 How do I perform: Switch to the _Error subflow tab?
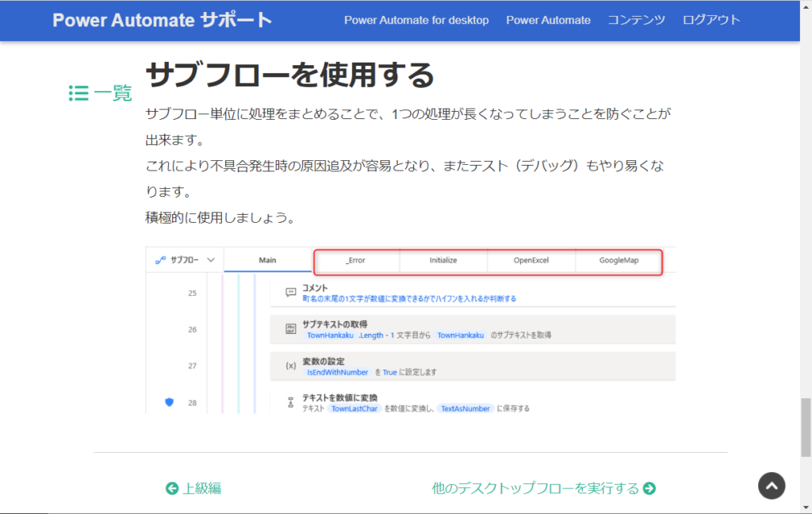click(x=356, y=260)
